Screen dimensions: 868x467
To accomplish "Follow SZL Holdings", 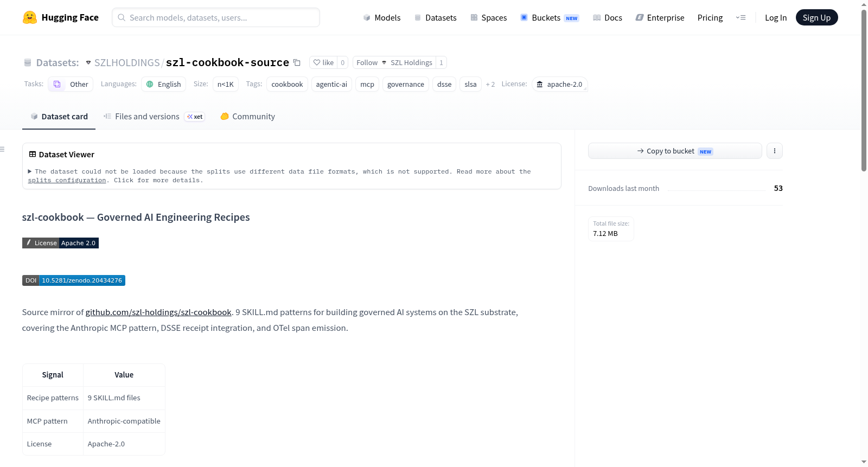I will [394, 62].
